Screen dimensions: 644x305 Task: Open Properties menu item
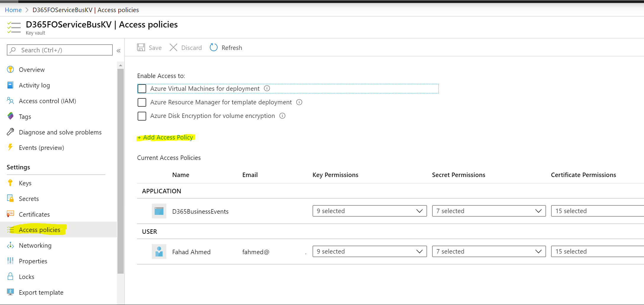tap(59, 261)
